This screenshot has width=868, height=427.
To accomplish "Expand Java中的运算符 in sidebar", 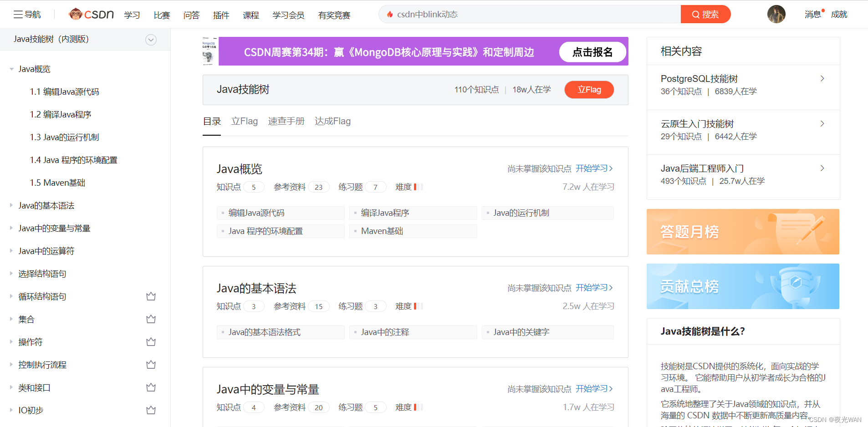I will 11,251.
